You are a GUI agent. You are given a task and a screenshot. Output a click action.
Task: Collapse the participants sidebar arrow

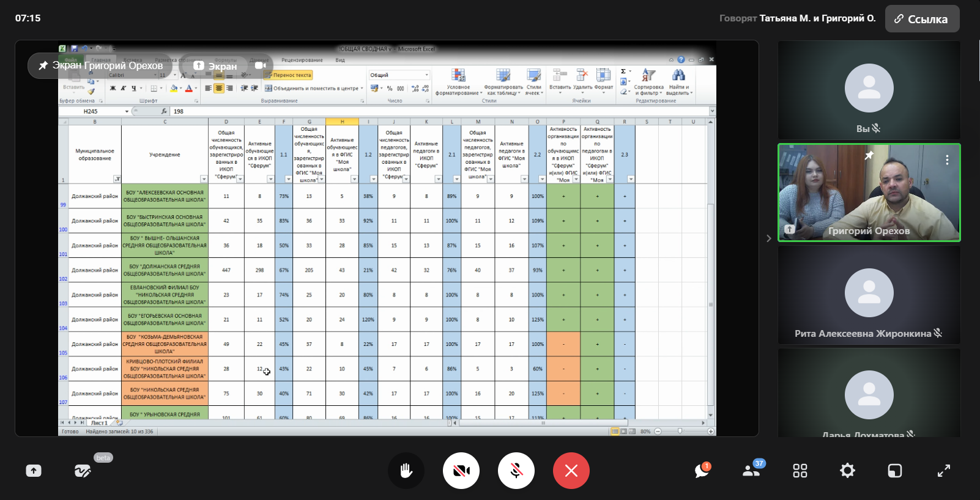[x=769, y=238]
